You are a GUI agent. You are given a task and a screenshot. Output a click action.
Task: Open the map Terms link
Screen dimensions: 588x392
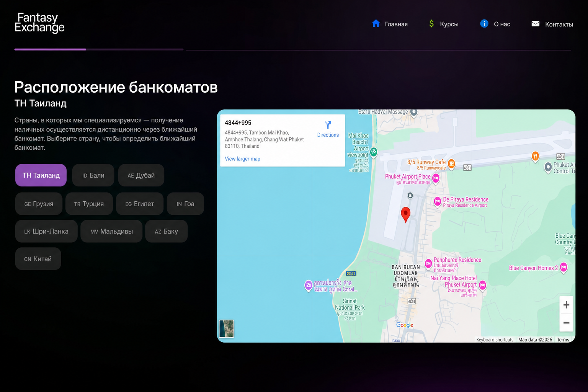click(x=563, y=340)
